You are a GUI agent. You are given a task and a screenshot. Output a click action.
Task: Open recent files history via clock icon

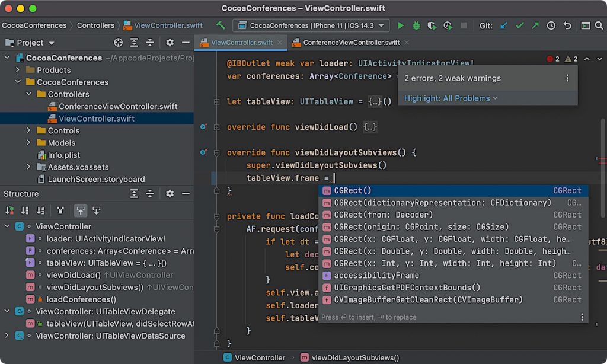pyautogui.click(x=551, y=26)
